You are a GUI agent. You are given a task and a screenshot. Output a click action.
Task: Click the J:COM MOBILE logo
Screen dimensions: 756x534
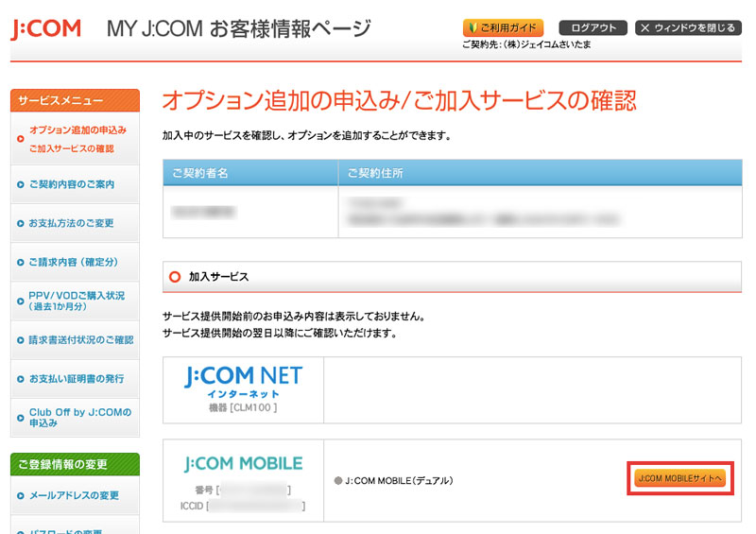coord(244,463)
